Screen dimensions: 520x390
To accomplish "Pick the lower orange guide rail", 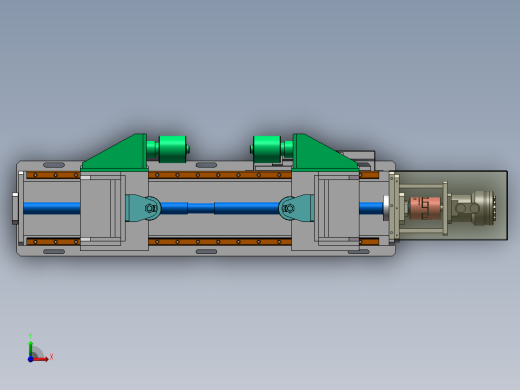I will point(202,242).
